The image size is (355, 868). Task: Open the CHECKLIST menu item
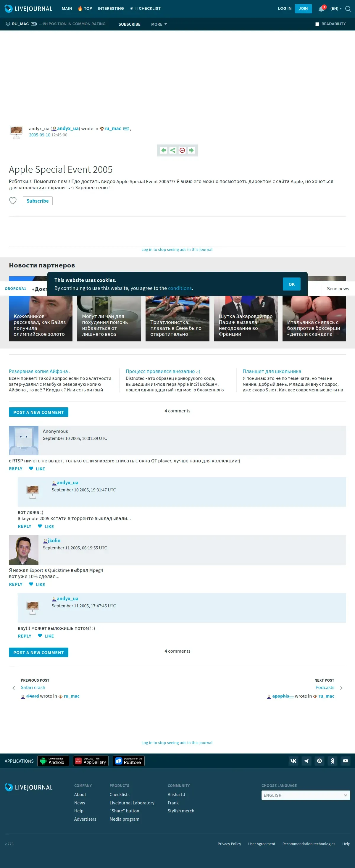click(146, 9)
